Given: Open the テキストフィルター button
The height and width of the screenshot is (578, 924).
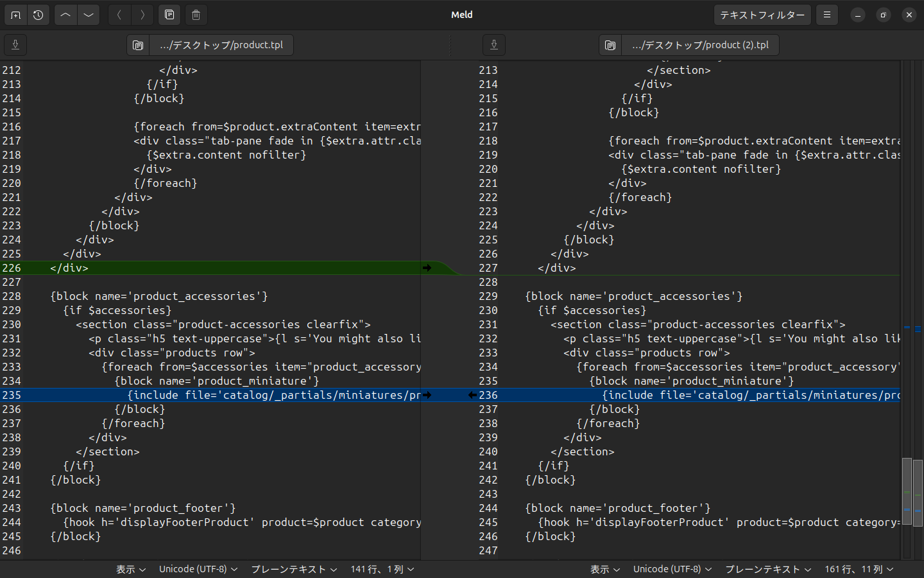Looking at the screenshot, I should tap(762, 15).
